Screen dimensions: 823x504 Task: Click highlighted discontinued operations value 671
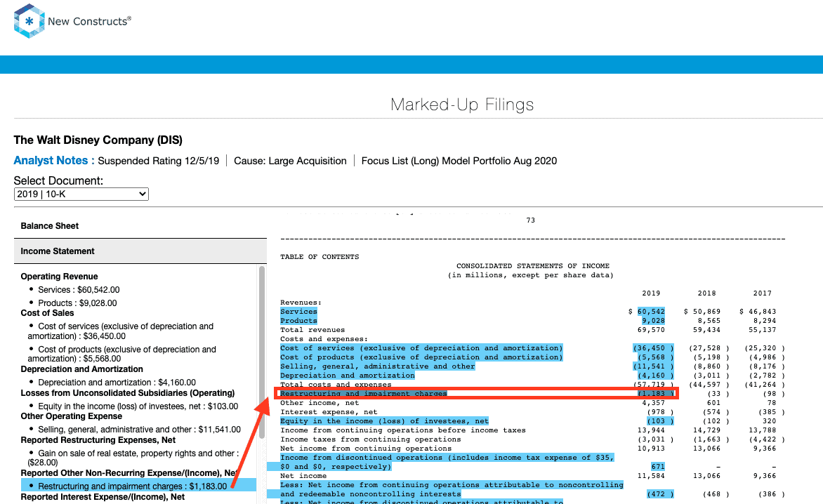coord(658,467)
